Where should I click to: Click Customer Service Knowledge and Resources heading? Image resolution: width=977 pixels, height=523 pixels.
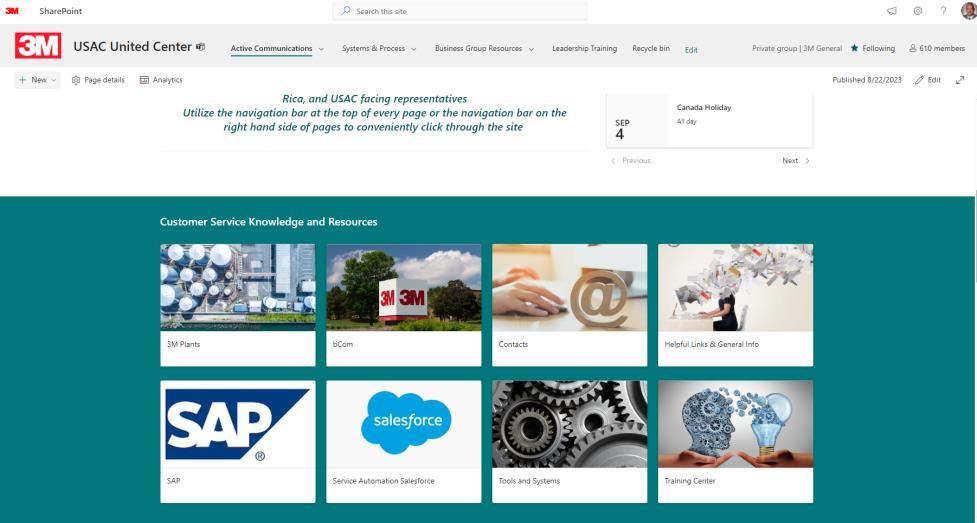point(269,222)
